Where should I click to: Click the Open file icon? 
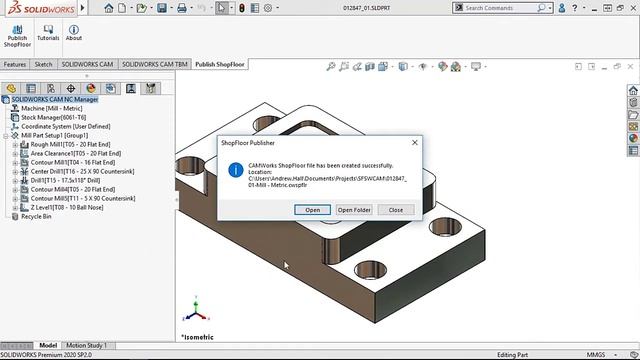pyautogui.click(x=141, y=8)
